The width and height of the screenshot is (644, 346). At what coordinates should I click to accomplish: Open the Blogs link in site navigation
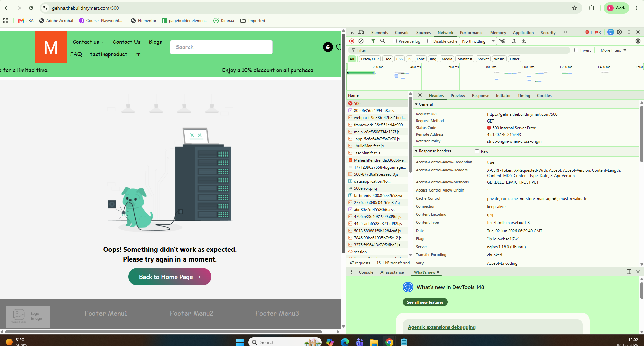(x=155, y=42)
